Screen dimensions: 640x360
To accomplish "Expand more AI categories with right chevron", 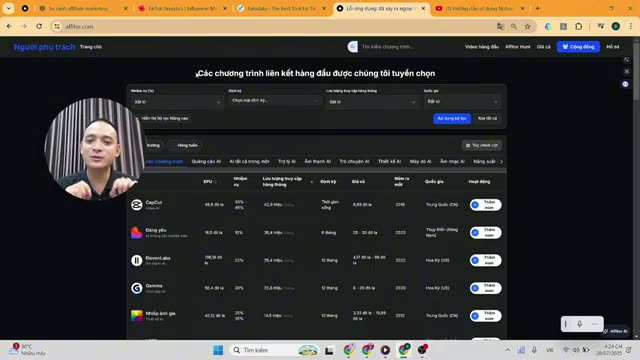I will [502, 162].
